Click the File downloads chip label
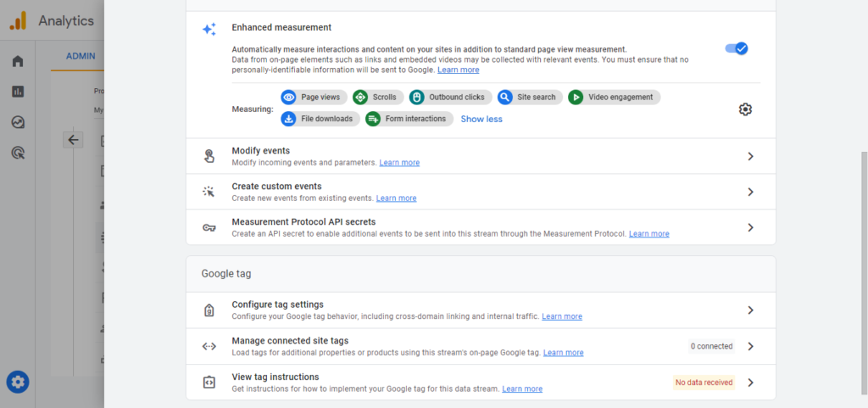The height and width of the screenshot is (408, 868). [x=326, y=119]
